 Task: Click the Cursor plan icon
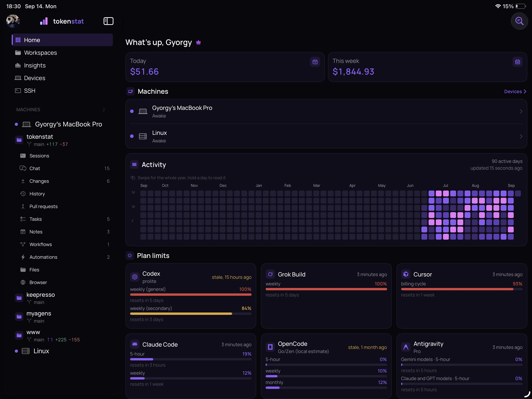pos(406,274)
